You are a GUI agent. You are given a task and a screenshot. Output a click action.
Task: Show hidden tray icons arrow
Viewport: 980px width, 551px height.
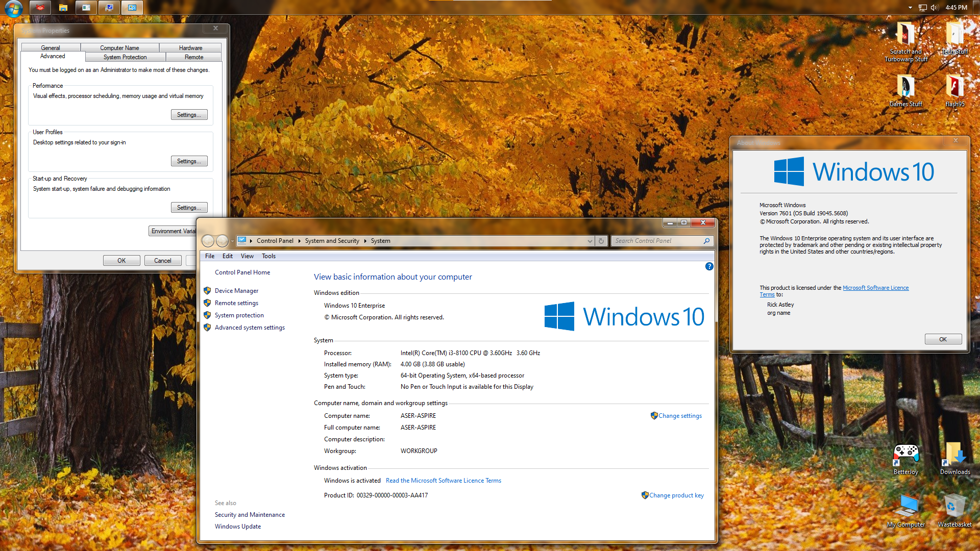(x=910, y=8)
